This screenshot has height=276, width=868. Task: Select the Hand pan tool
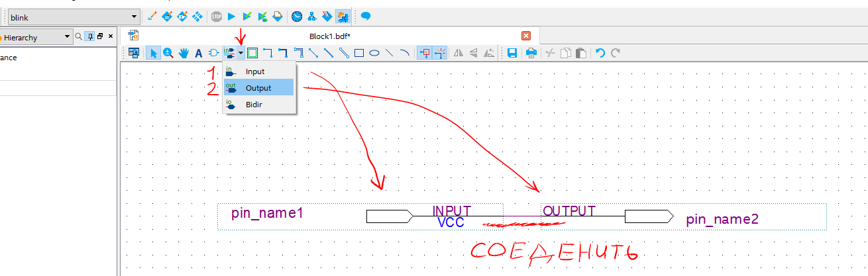(184, 53)
